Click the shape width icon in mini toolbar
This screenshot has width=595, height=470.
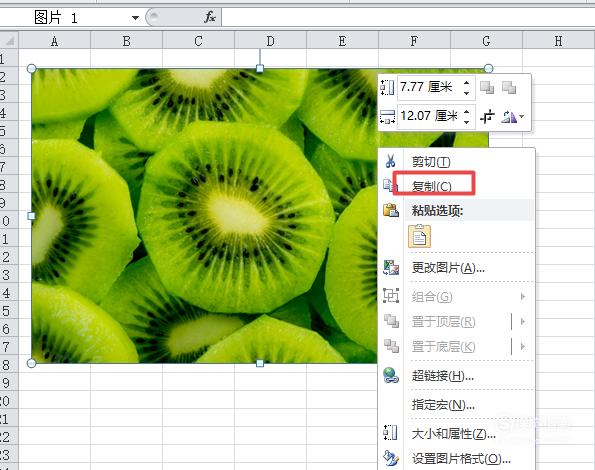(387, 116)
